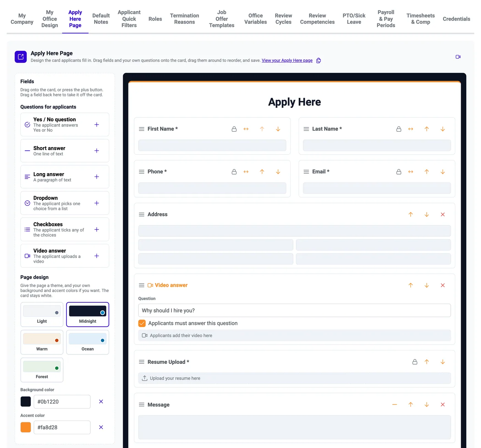Add a Short answer field
The image size is (481, 448).
pos(97,151)
